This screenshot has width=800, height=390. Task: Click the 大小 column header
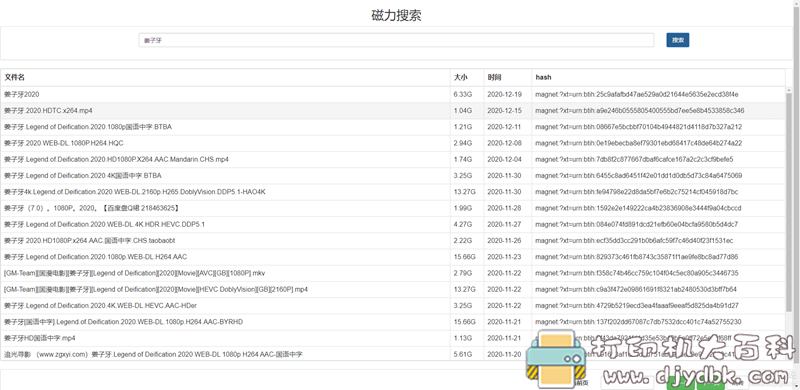[460, 78]
